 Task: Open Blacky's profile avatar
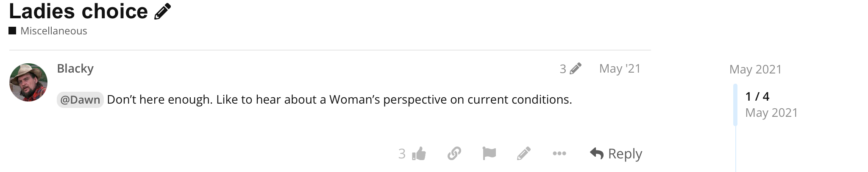click(x=28, y=82)
